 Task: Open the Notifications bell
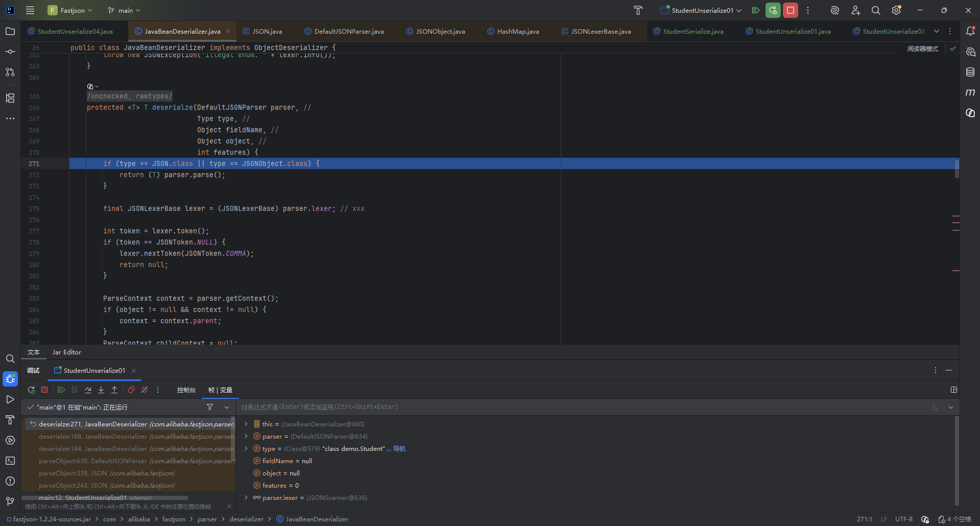(970, 31)
